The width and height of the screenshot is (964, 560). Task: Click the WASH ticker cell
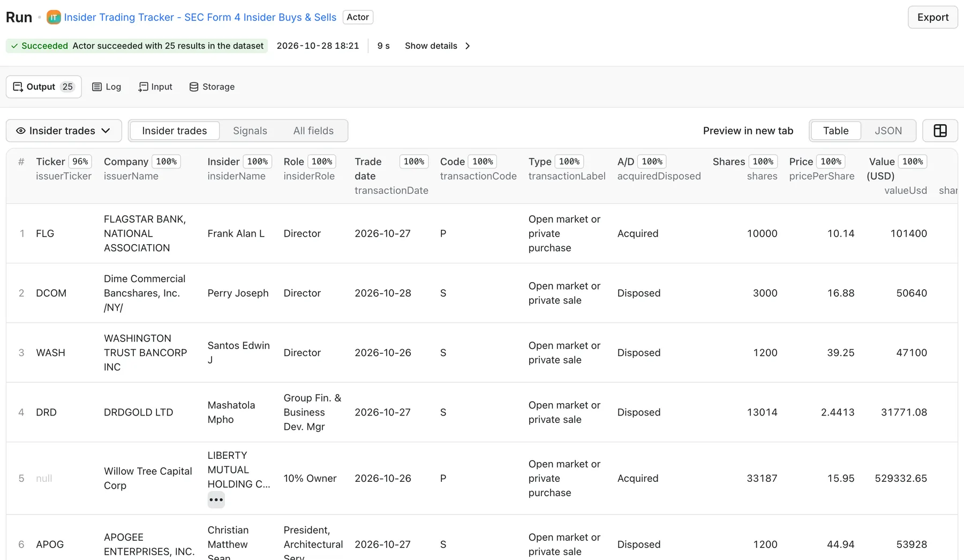[50, 353]
